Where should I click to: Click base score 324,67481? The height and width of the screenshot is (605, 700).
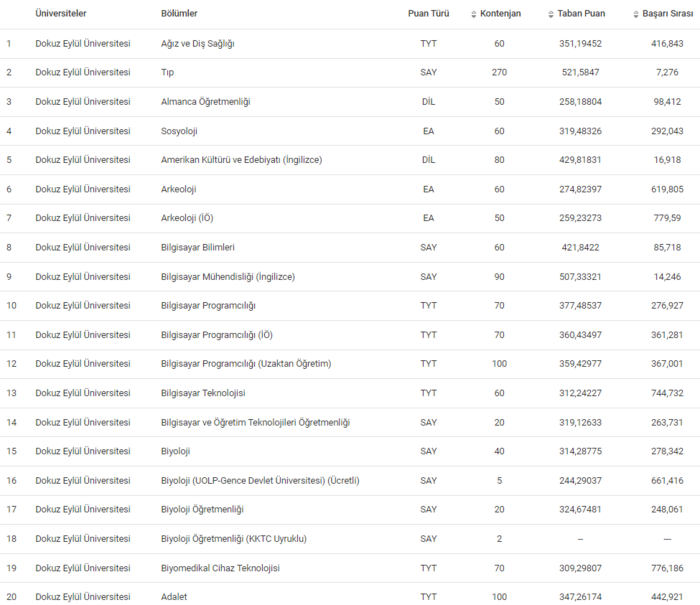pos(580,509)
